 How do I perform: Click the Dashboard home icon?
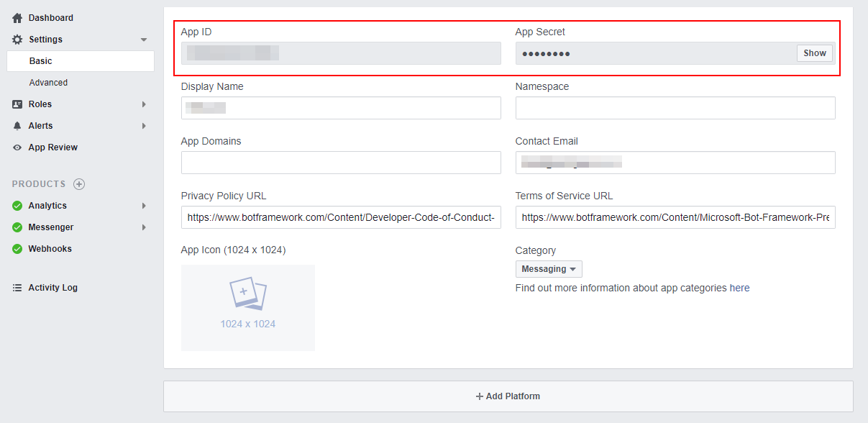[x=17, y=18]
